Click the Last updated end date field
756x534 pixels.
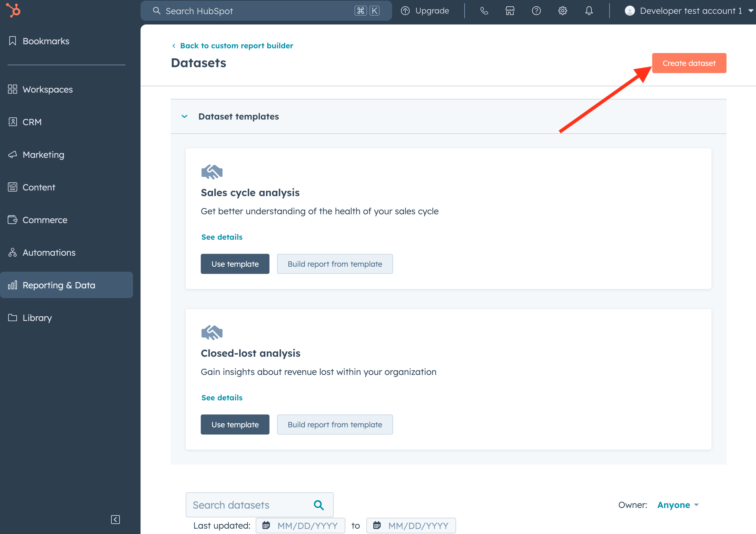point(411,526)
